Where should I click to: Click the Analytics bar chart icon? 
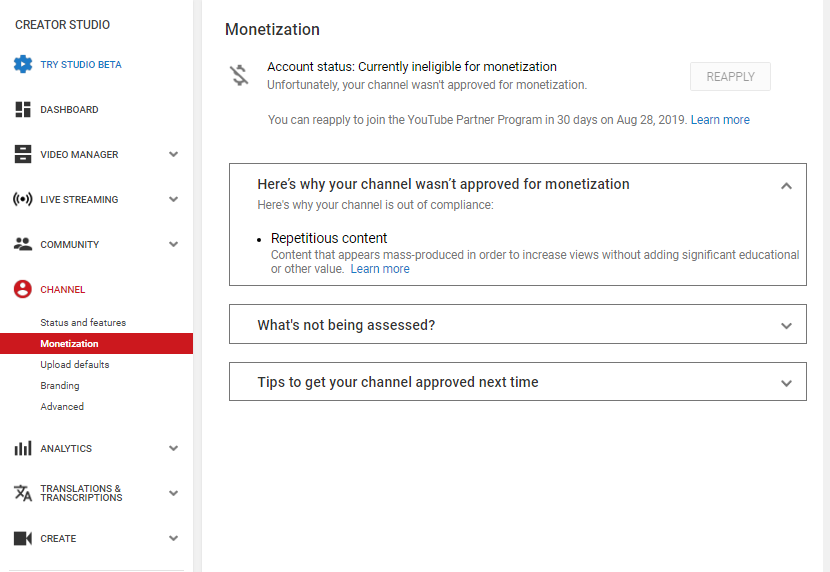pos(23,448)
